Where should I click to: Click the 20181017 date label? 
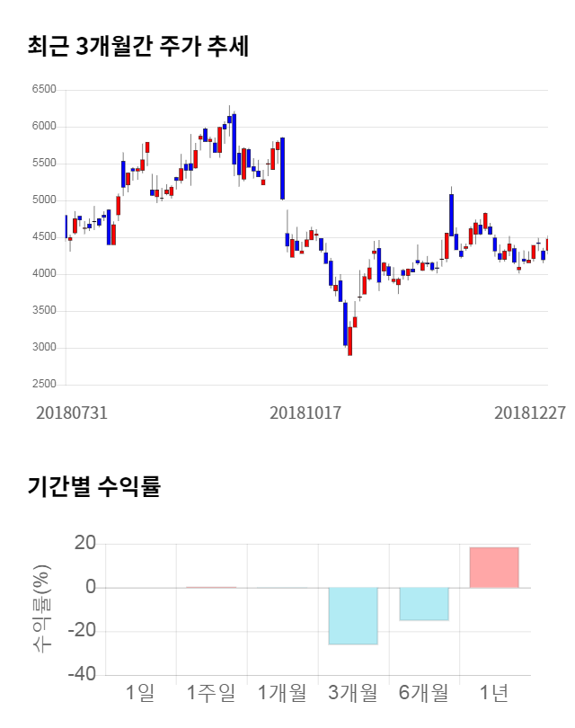(305, 413)
